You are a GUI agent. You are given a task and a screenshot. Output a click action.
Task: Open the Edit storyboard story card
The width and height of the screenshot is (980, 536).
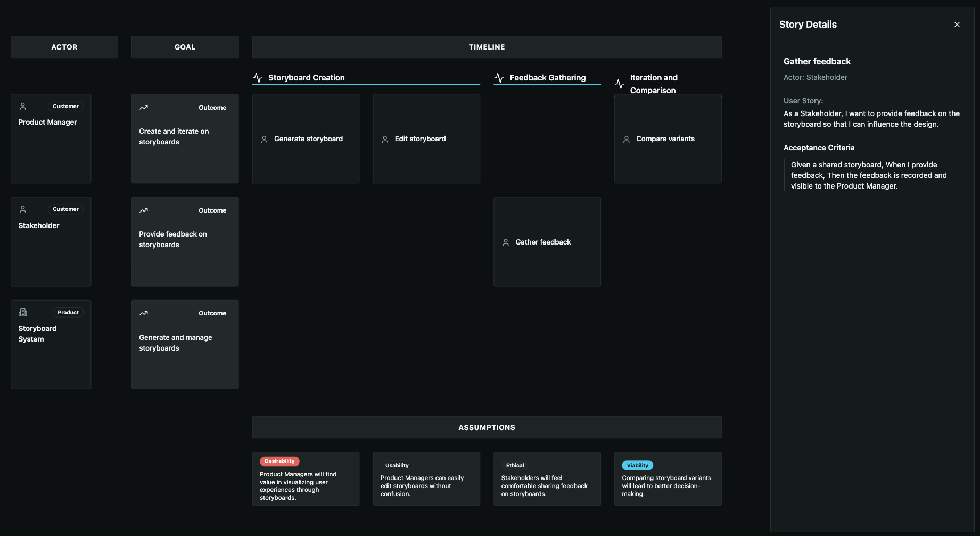(x=426, y=139)
